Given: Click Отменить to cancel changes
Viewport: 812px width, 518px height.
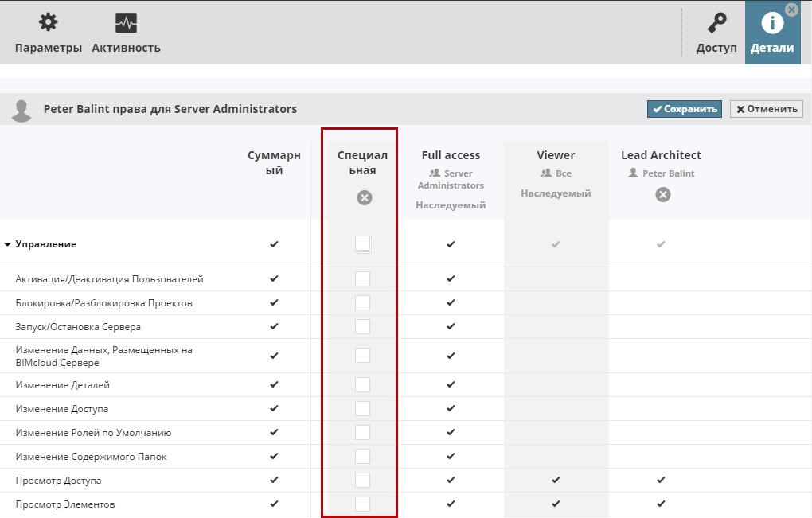Looking at the screenshot, I should tap(767, 109).
